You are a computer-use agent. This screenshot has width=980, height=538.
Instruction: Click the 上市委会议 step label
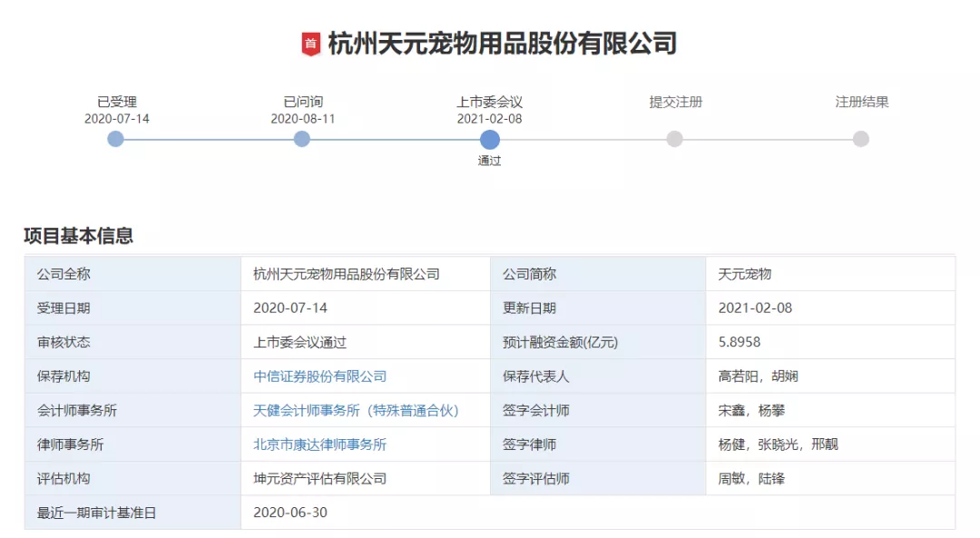(x=489, y=102)
